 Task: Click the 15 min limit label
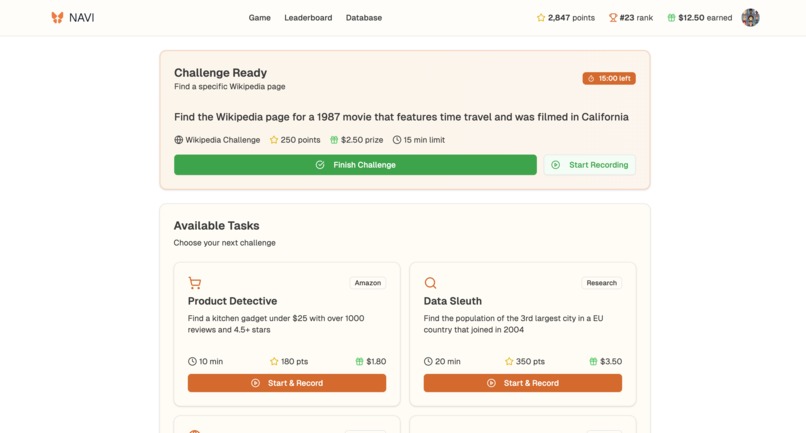(424, 140)
